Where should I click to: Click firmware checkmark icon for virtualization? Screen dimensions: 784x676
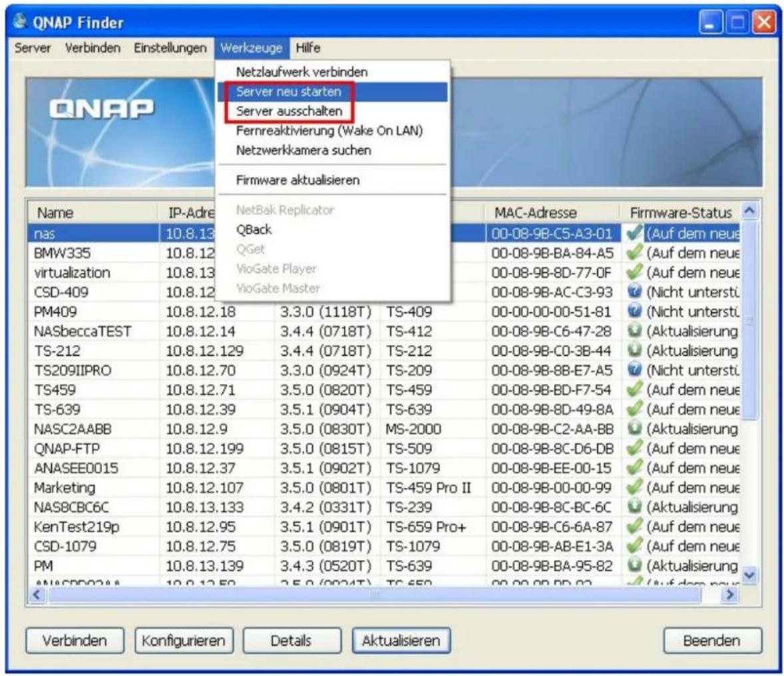(634, 272)
